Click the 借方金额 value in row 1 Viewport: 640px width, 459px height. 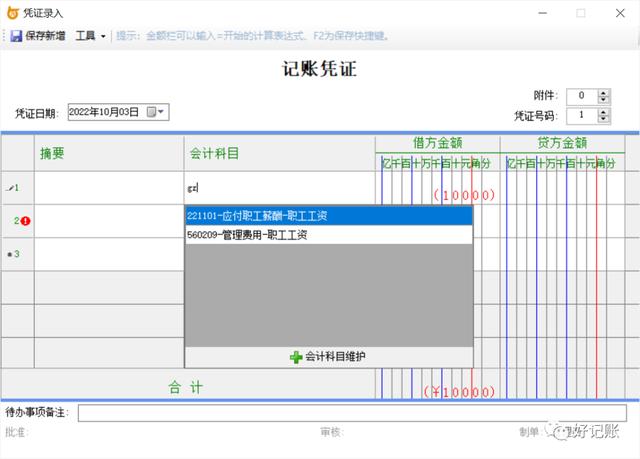click(x=464, y=195)
